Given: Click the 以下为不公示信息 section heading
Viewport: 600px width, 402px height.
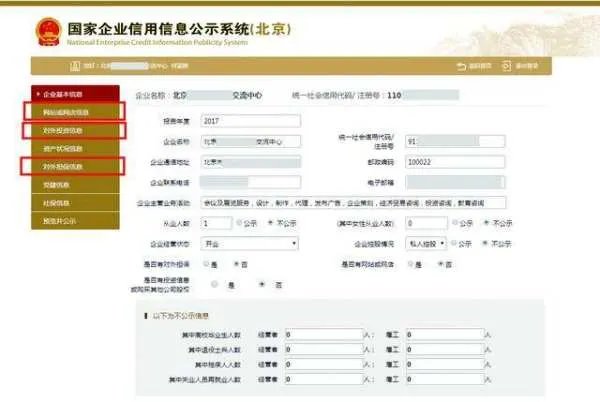Looking at the screenshot, I should pos(181,316).
